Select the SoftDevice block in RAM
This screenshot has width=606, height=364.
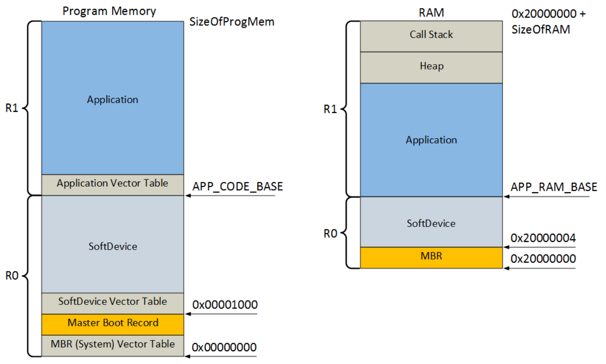pos(431,222)
